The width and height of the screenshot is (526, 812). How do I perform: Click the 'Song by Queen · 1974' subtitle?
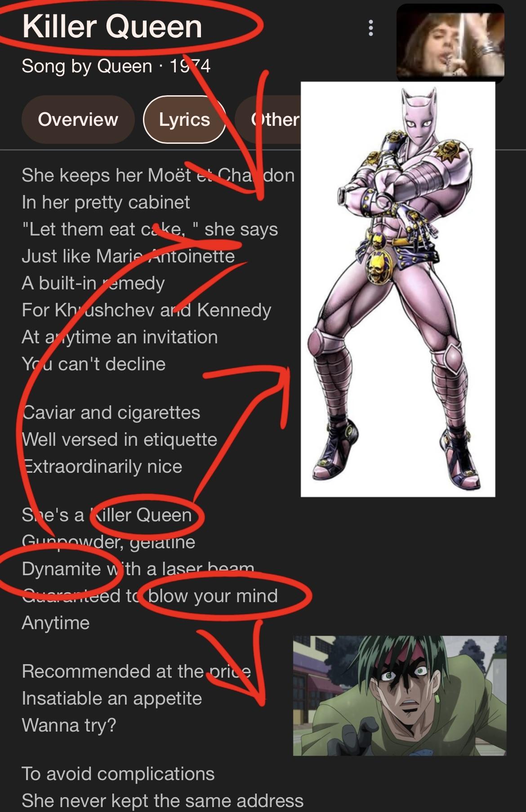(x=116, y=67)
